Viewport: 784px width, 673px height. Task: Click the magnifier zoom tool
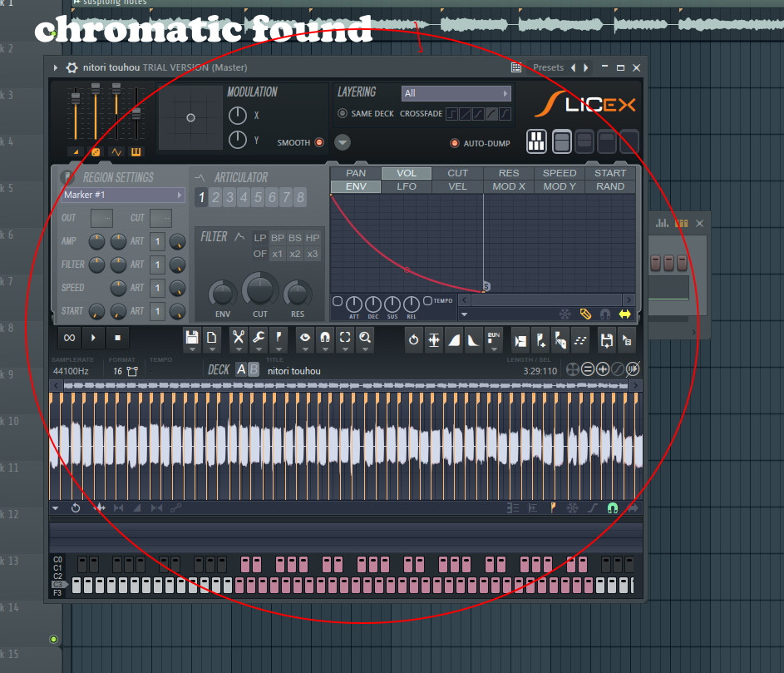pos(366,338)
